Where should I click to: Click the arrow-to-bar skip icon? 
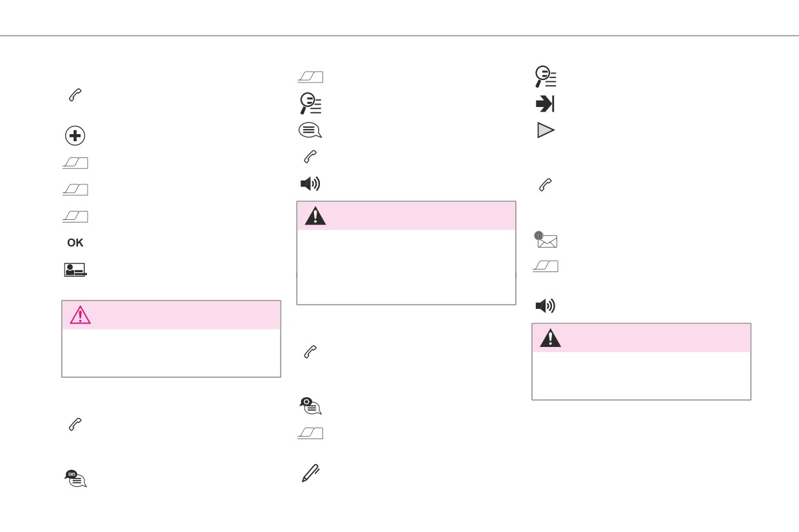tap(546, 104)
